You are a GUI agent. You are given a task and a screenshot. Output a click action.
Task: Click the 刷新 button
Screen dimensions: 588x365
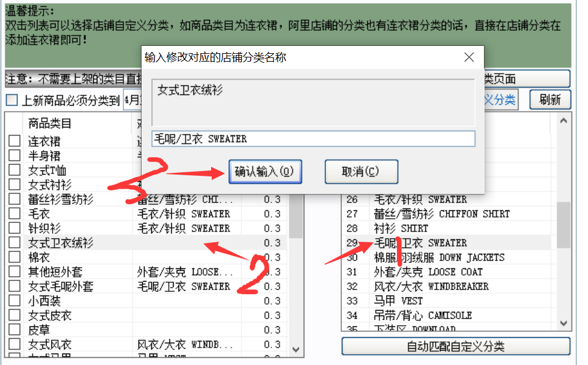point(550,100)
